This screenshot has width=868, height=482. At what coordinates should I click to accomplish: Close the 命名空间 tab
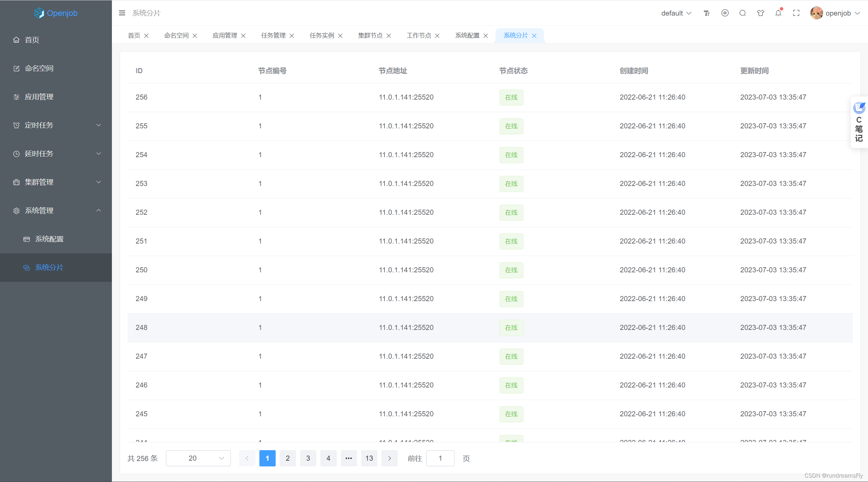point(195,36)
